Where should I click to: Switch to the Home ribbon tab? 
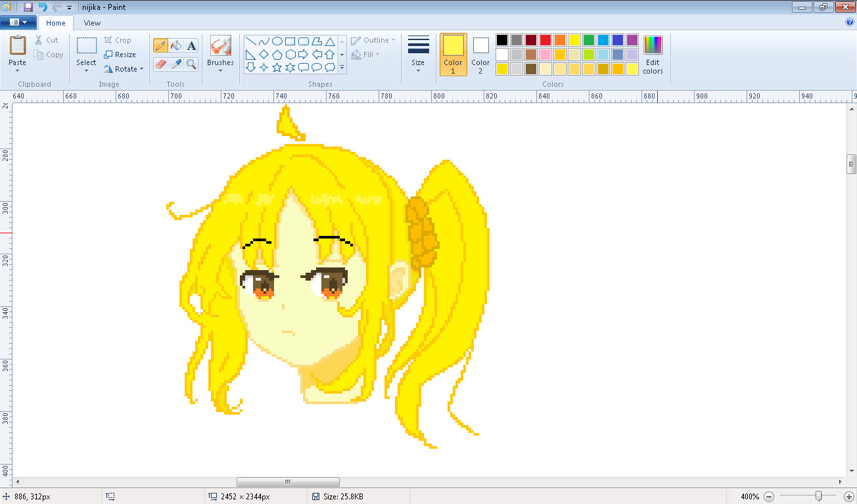56,23
